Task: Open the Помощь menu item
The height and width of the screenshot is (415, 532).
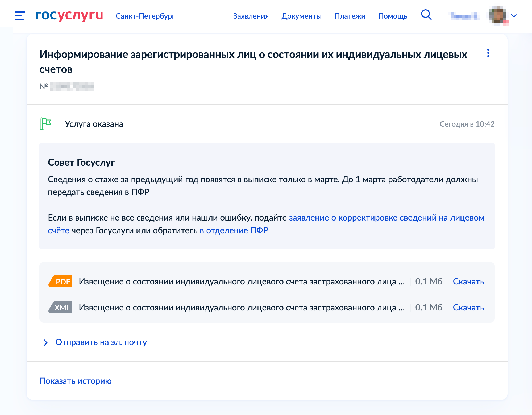Action: click(x=393, y=16)
